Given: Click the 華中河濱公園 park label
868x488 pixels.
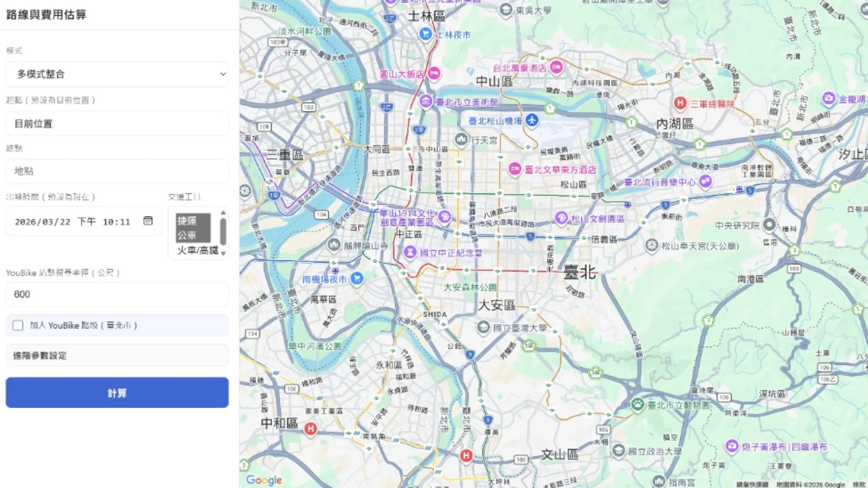Looking at the screenshot, I should click(x=316, y=347).
